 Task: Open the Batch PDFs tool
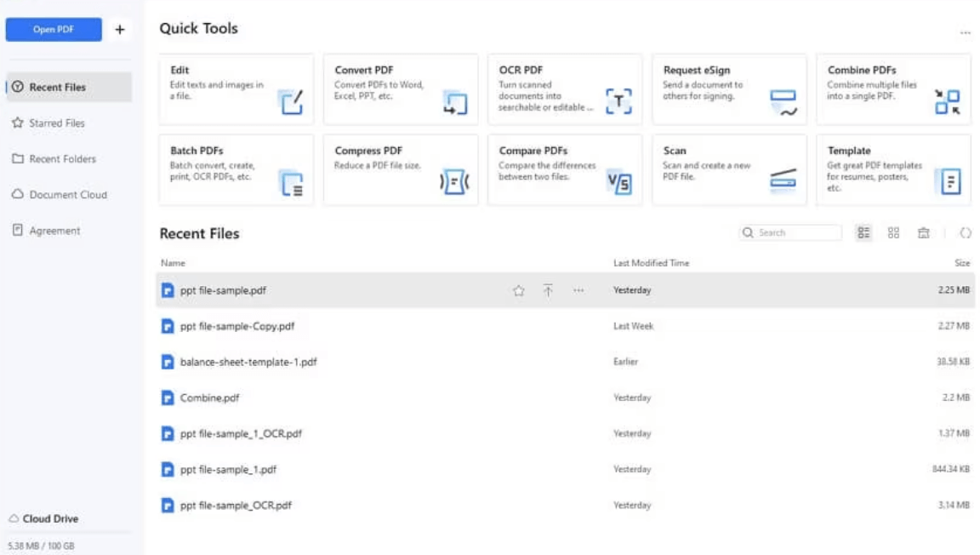click(236, 169)
